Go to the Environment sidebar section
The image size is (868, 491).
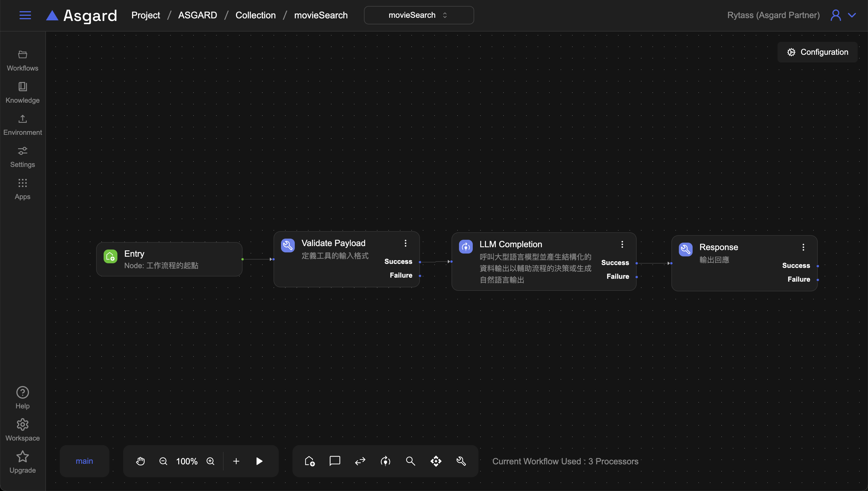[x=23, y=125]
